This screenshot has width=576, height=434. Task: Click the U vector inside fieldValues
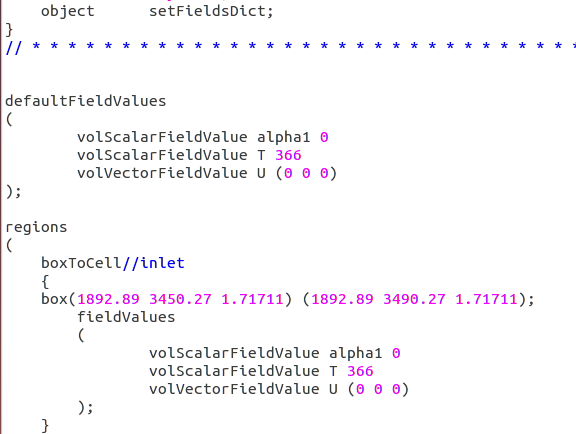pos(378,389)
